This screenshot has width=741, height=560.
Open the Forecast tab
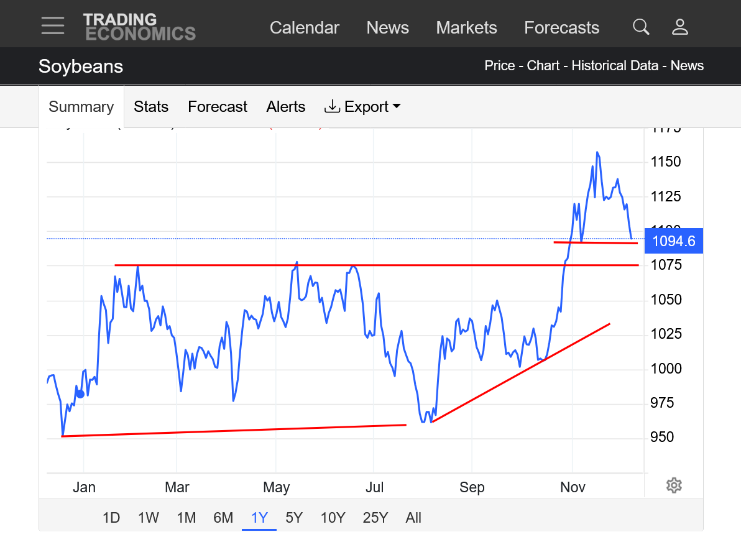pyautogui.click(x=218, y=107)
